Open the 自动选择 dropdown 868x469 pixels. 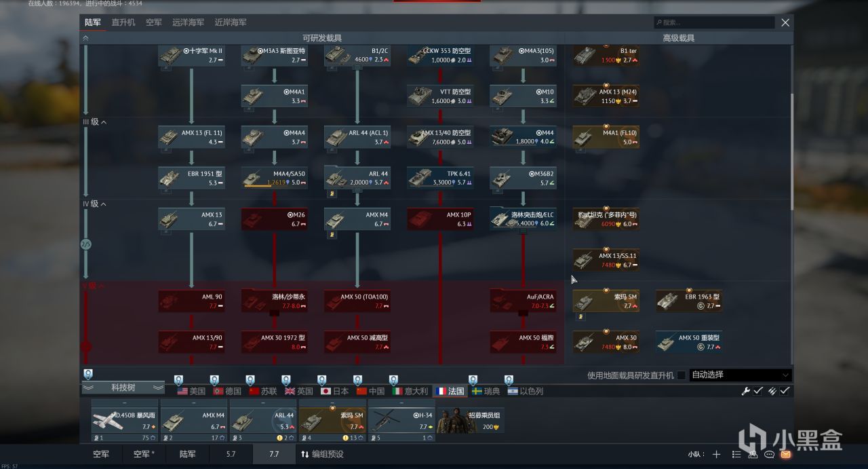point(741,375)
